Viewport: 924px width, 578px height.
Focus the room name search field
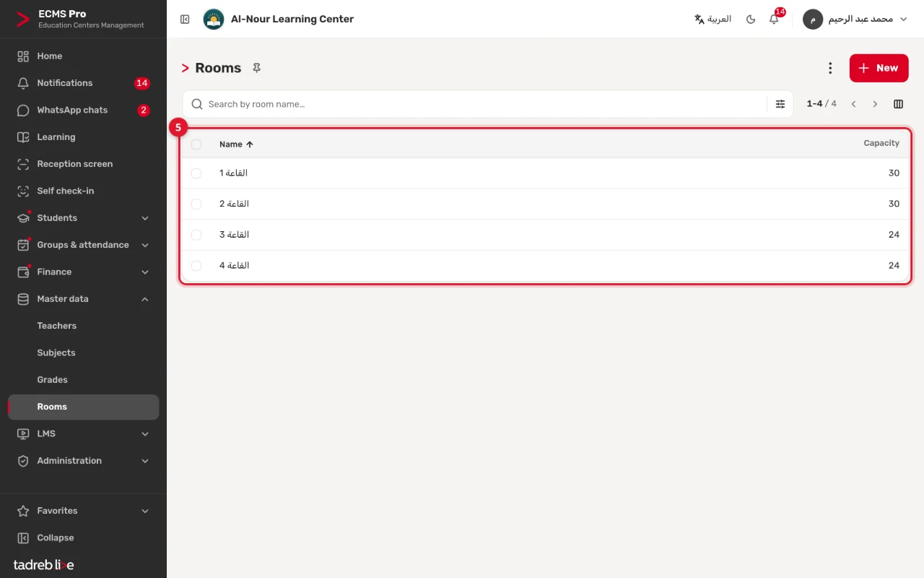coord(476,104)
